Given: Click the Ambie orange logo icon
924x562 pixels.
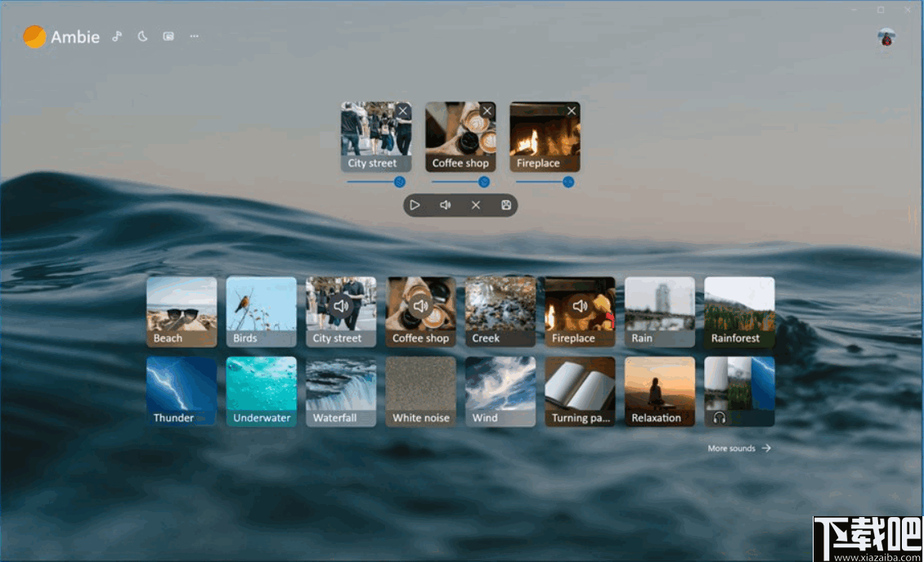Looking at the screenshot, I should coord(34,37).
